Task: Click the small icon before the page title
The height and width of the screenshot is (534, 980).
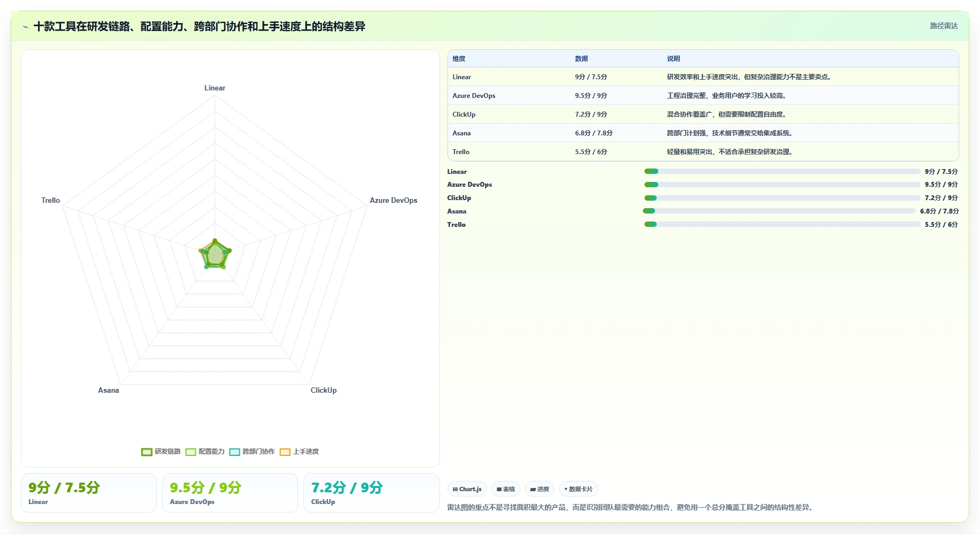Action: 25,27
